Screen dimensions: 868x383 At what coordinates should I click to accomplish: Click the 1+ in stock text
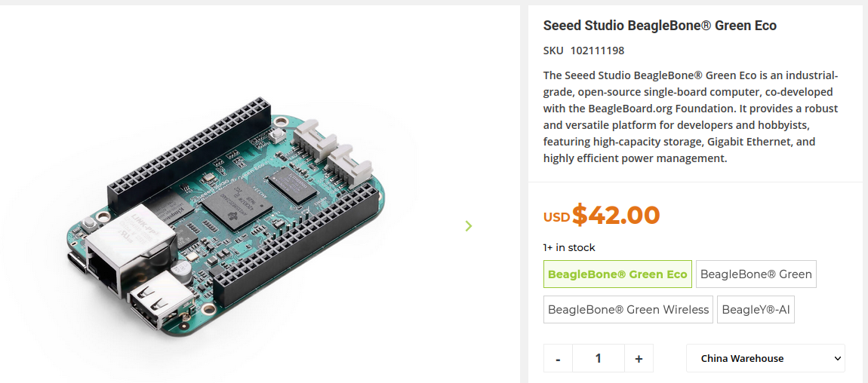click(x=569, y=247)
